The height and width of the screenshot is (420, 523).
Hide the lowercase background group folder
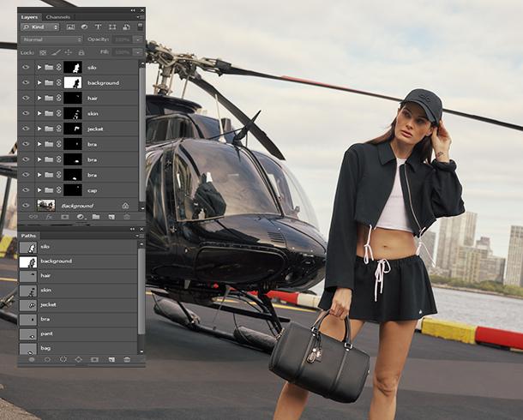[26, 82]
